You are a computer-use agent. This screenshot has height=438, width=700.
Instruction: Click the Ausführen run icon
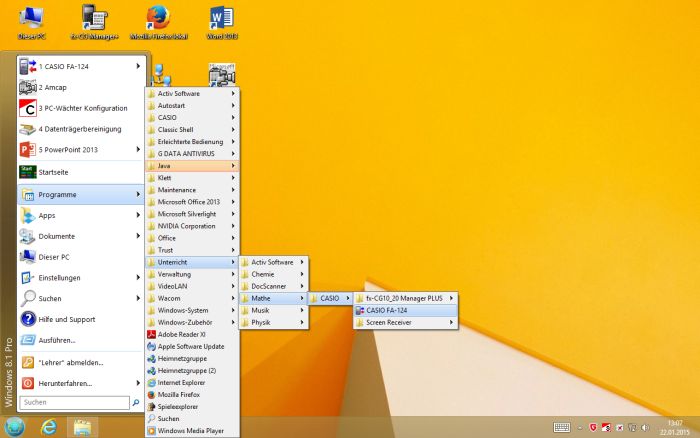[28, 340]
